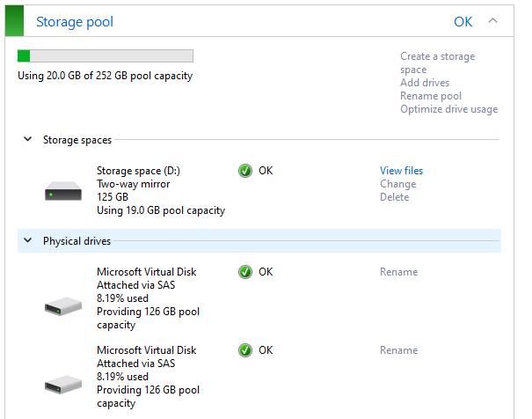Click first physical drive's OK status icon
532x419 pixels.
(x=245, y=272)
